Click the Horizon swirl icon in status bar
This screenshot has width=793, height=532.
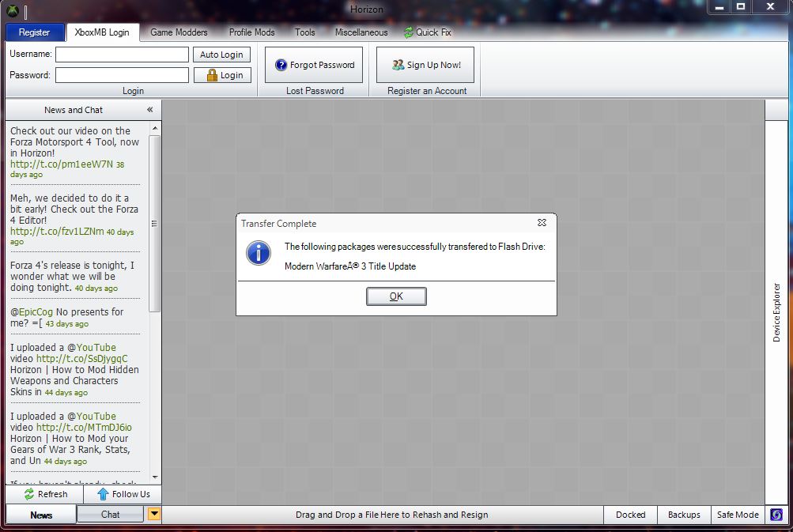[776, 515]
